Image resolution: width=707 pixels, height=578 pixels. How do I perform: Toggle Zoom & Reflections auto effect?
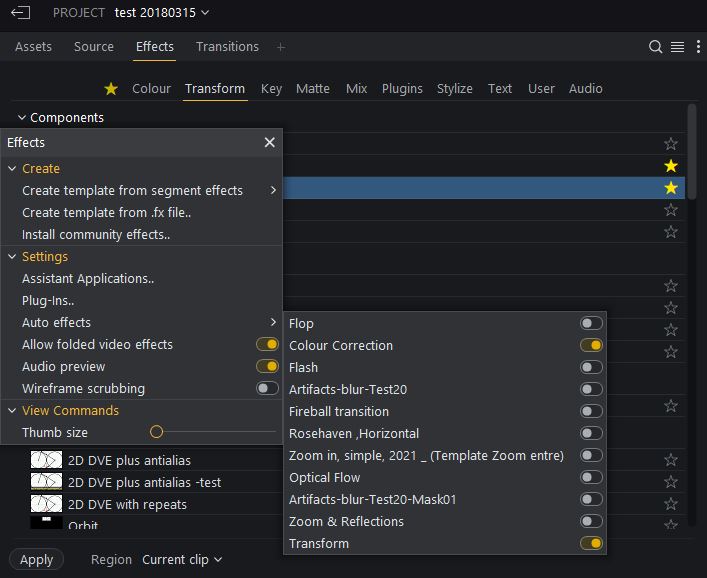pyautogui.click(x=591, y=521)
